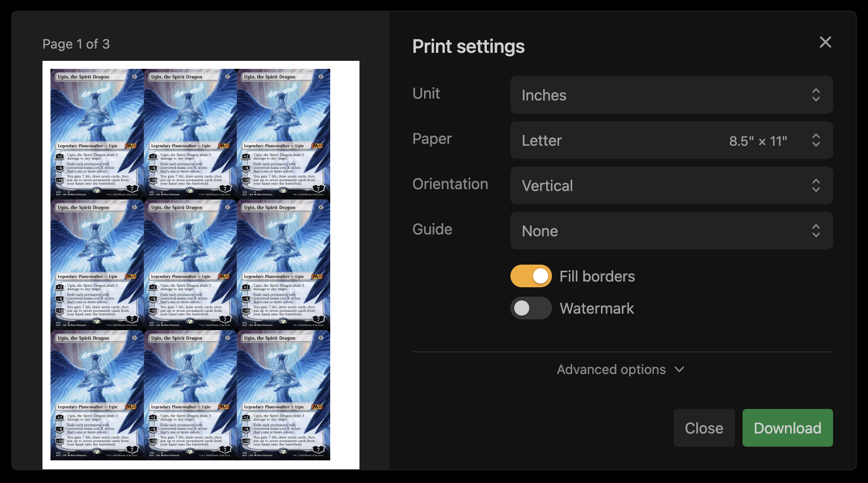Click the Fill borders label text

[597, 276]
